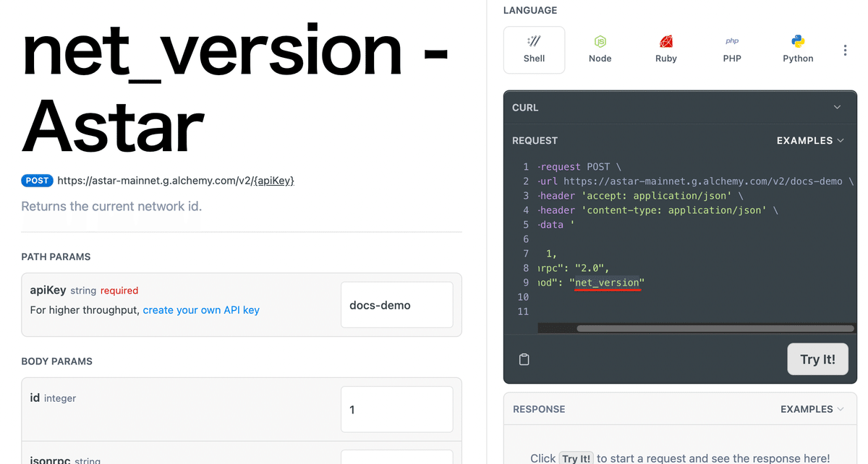The width and height of the screenshot is (868, 464).
Task: Open the create your own API key link
Action: (x=201, y=310)
